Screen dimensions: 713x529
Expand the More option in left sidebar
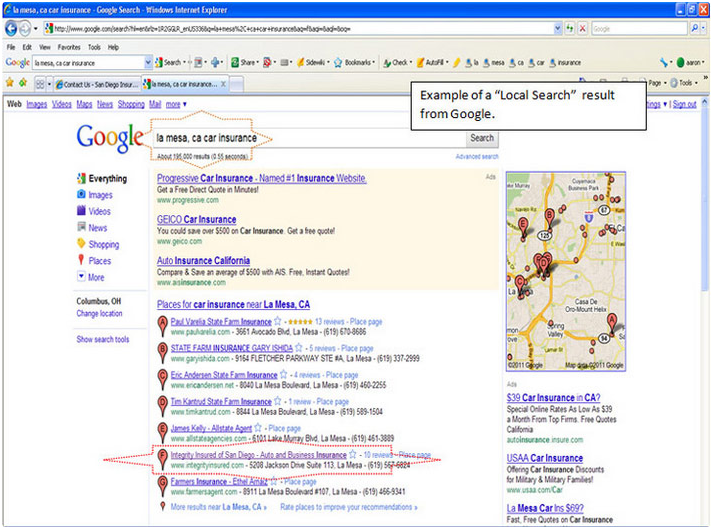[x=91, y=277]
